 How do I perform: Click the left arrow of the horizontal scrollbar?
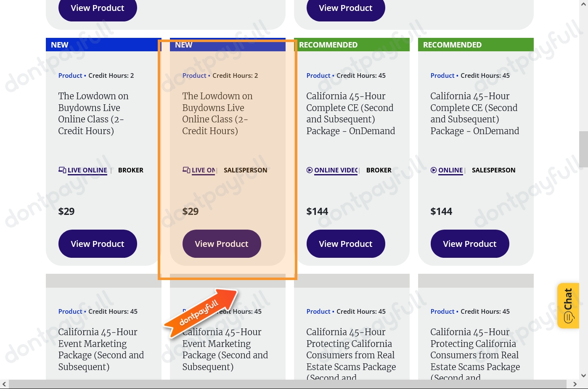[x=4, y=384]
